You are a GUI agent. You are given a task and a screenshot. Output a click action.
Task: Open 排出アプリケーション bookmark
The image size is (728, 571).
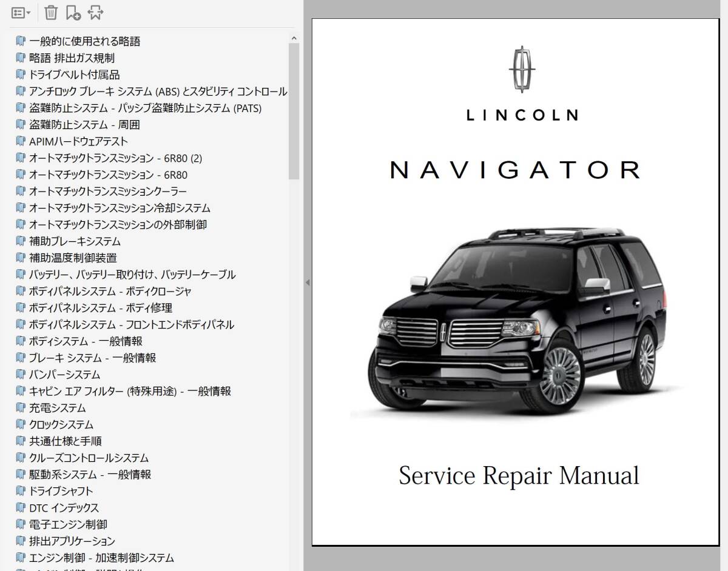tap(72, 541)
